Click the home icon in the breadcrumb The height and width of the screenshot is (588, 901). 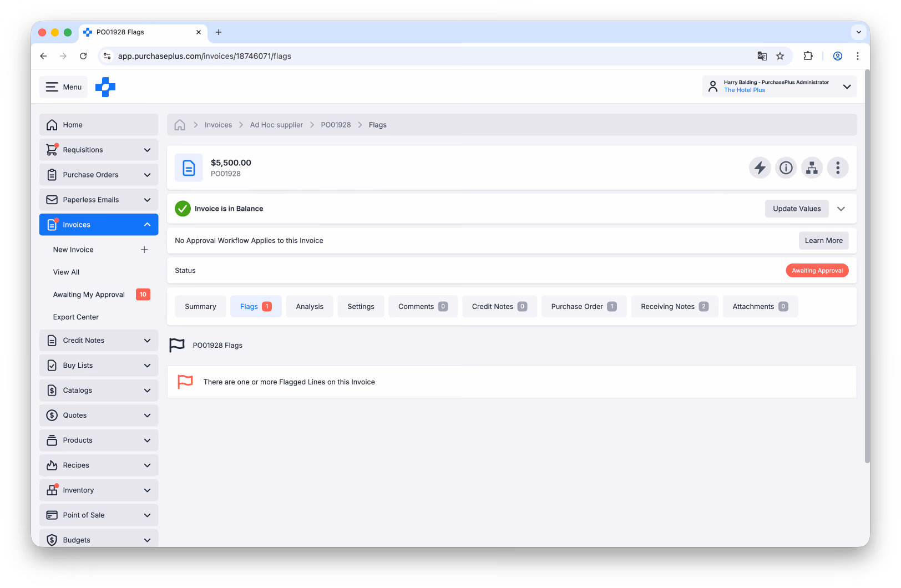(180, 125)
